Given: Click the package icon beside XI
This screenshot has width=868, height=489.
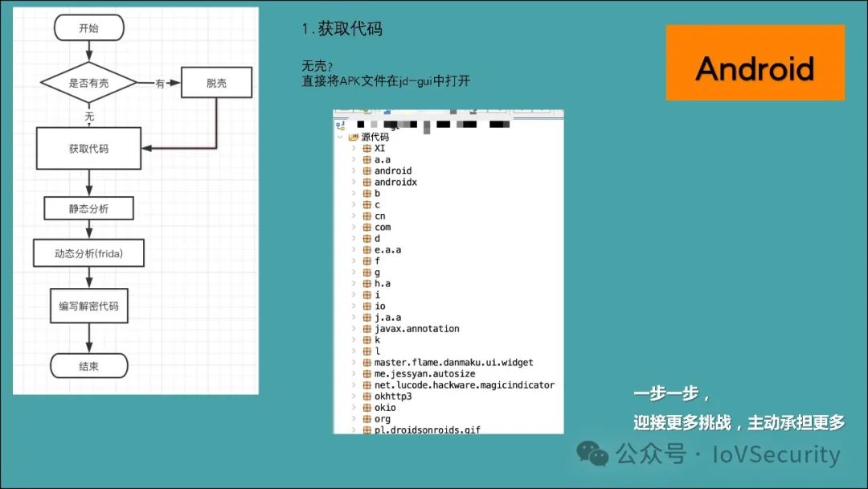Looking at the screenshot, I should pos(366,149).
